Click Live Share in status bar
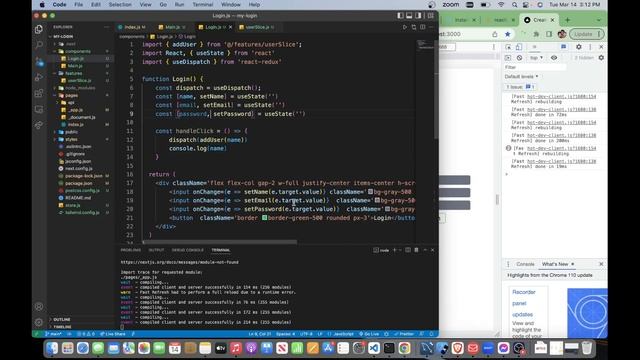The image size is (640, 360). pyautogui.click(x=113, y=334)
